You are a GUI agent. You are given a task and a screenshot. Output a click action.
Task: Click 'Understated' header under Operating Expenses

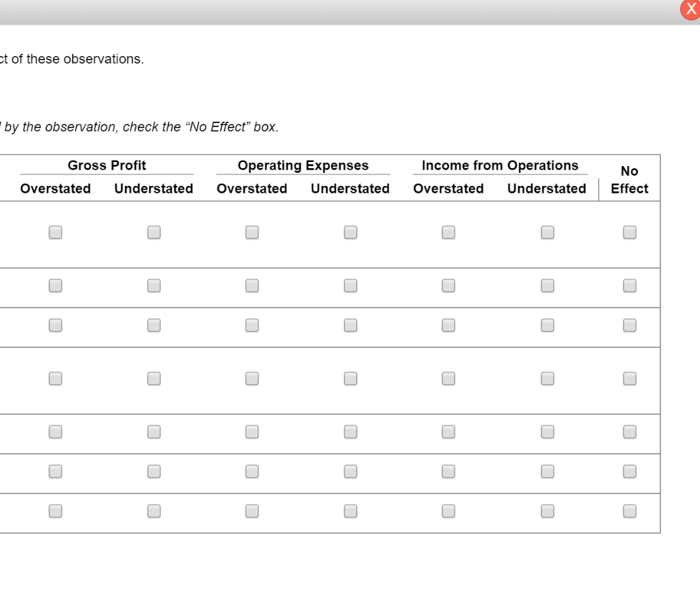[351, 189]
